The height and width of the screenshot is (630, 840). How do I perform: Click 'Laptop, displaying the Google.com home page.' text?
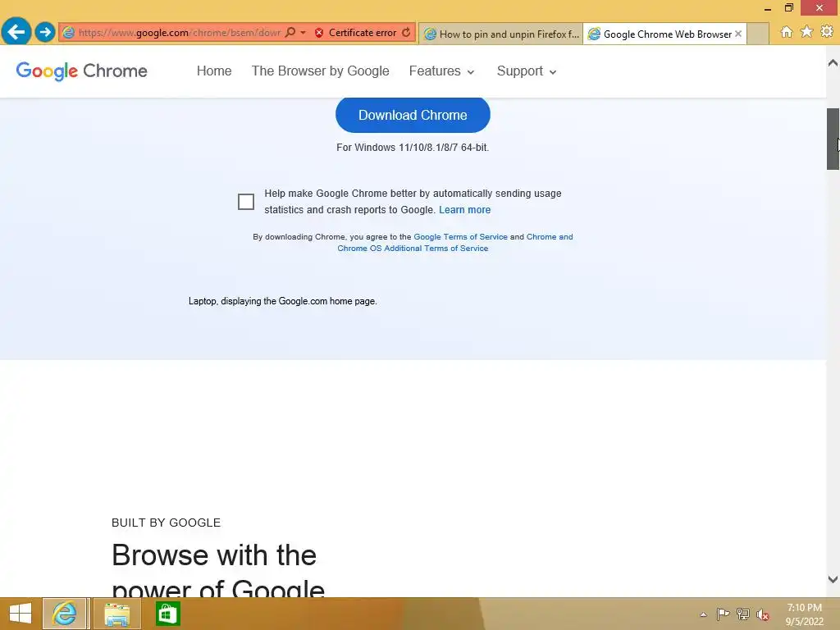283,301
